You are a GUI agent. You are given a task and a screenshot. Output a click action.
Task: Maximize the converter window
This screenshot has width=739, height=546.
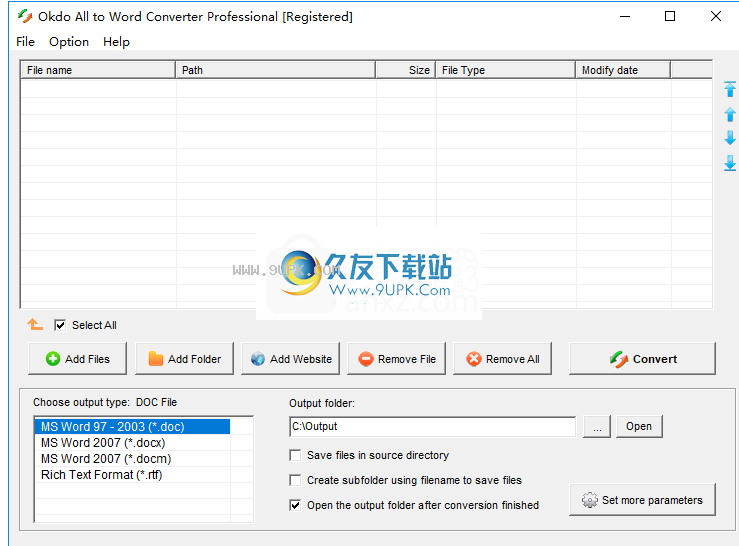pos(670,17)
